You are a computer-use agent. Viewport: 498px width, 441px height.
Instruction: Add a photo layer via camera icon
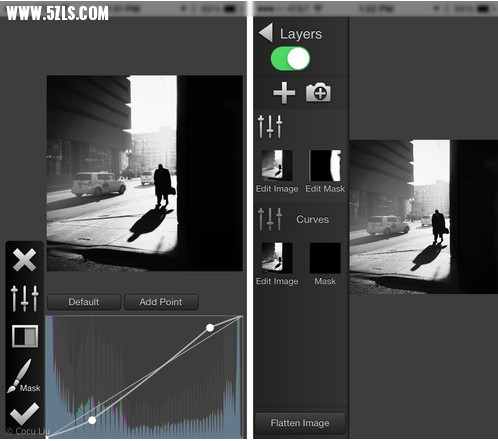pos(319,93)
